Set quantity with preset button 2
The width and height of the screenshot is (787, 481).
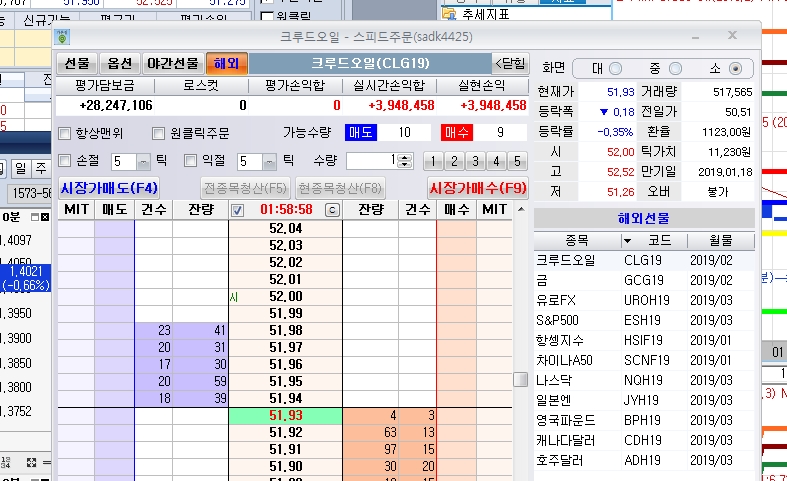pyautogui.click(x=454, y=161)
